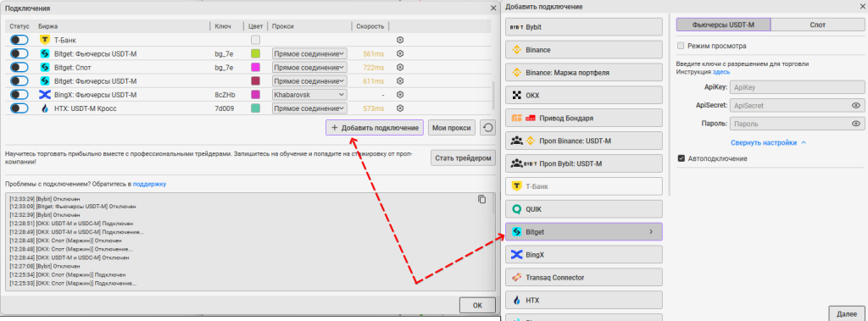Close the Добавить подключение window
868x321 pixels.
point(863,7)
